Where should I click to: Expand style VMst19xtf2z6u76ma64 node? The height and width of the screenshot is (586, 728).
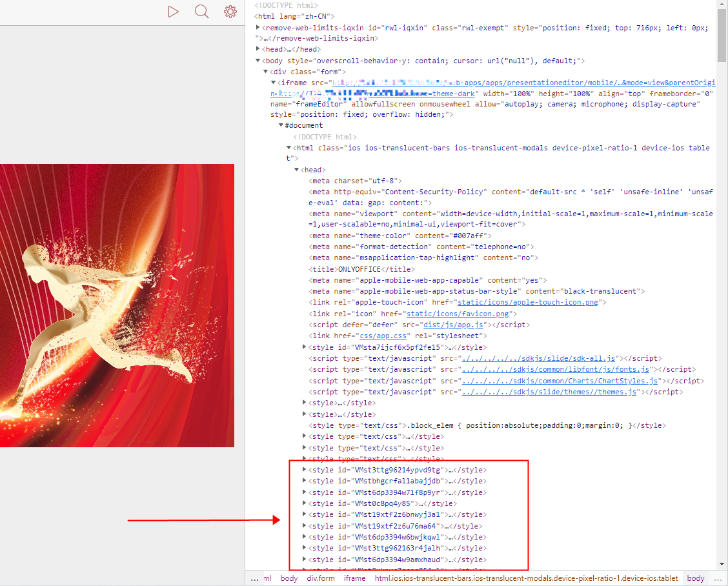click(304, 525)
